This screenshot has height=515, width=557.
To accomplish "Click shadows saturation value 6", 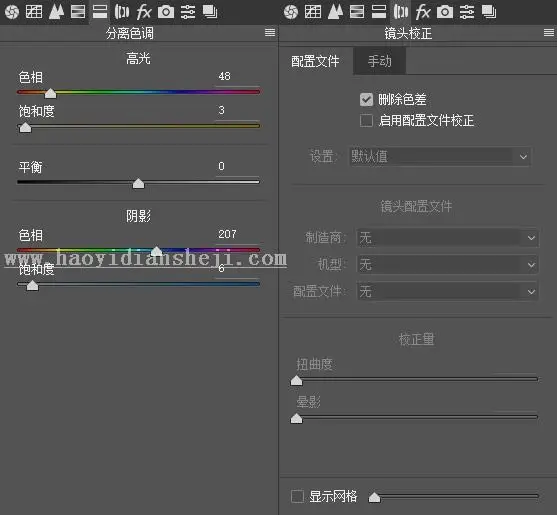I will (221, 268).
